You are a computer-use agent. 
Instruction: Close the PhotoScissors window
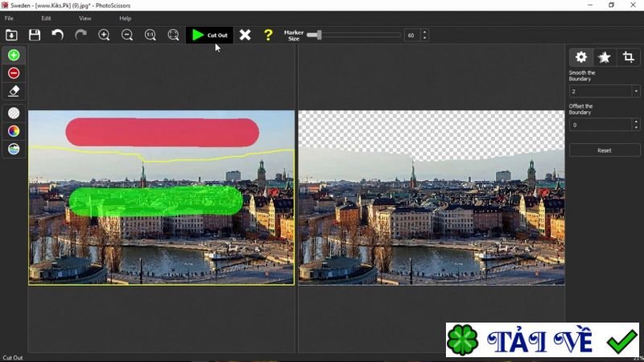[633, 5]
